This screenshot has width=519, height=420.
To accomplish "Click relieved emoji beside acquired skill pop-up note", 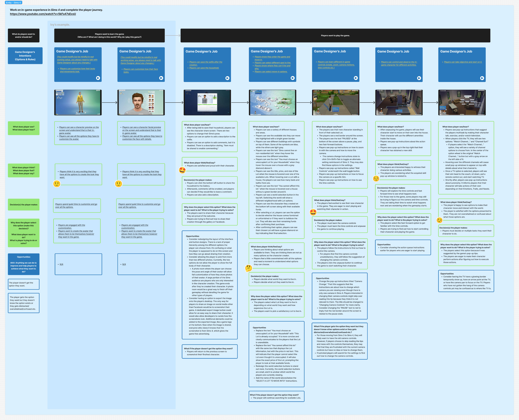I will [x=376, y=179].
